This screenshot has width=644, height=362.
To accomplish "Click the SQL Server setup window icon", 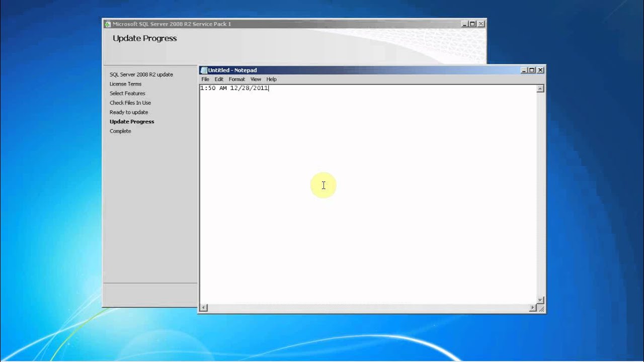I will pos(107,24).
